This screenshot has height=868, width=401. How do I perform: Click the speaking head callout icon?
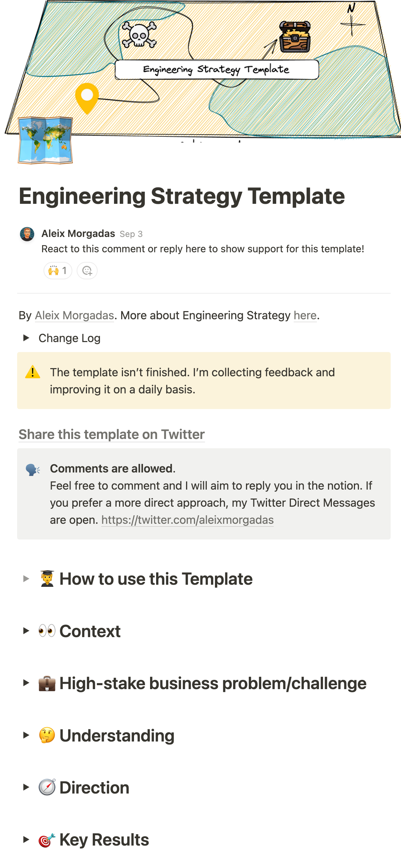click(33, 470)
